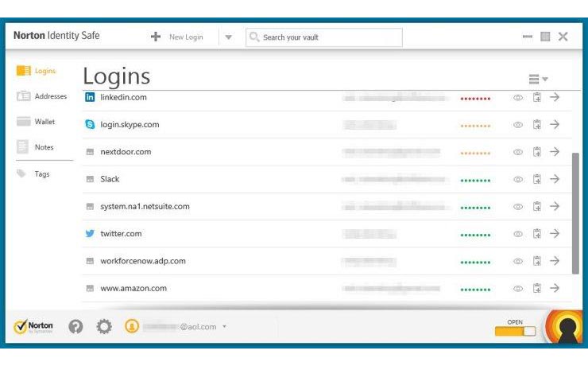Screen dimensions: 588x366
Task: Click the nextdoor.com clipboard icon
Action: pyautogui.click(x=537, y=152)
